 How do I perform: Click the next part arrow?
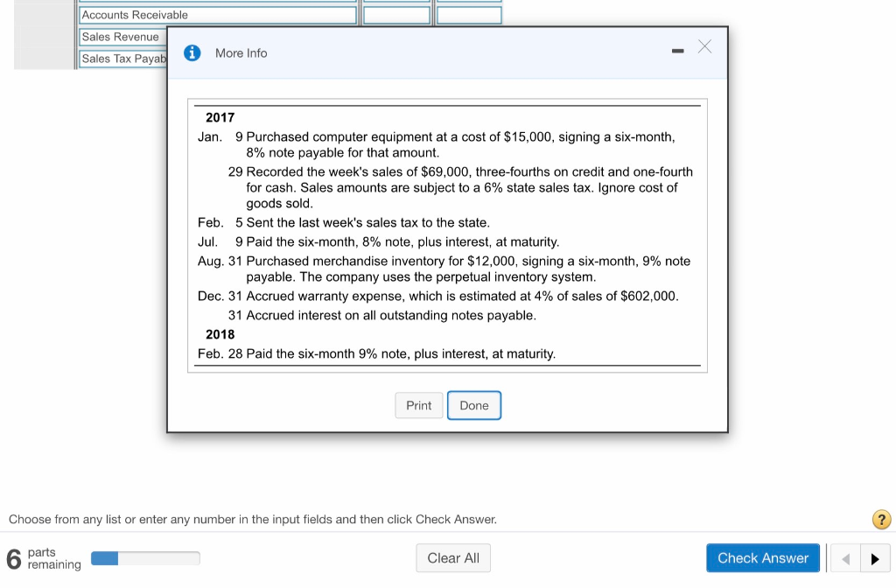[x=874, y=557]
